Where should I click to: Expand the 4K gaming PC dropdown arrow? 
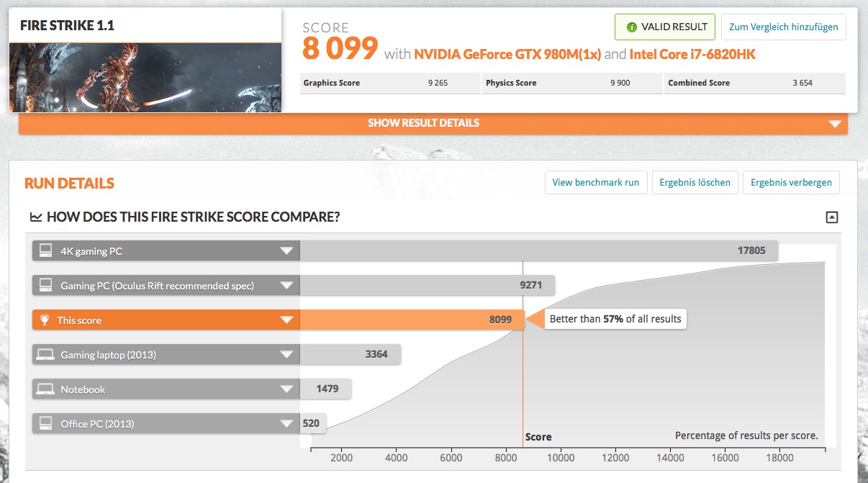286,251
